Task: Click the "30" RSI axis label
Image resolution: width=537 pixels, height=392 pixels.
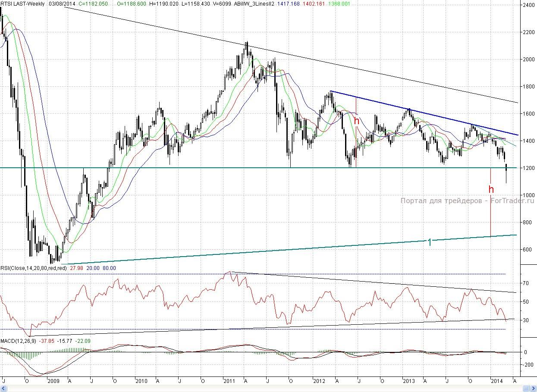Action: point(525,320)
